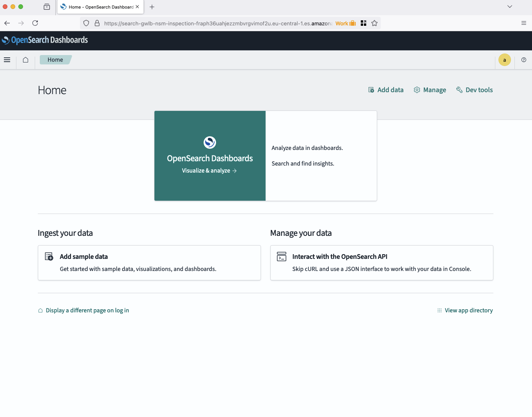The height and width of the screenshot is (417, 532).
Task: Click the home icon in the header
Action: [26, 60]
